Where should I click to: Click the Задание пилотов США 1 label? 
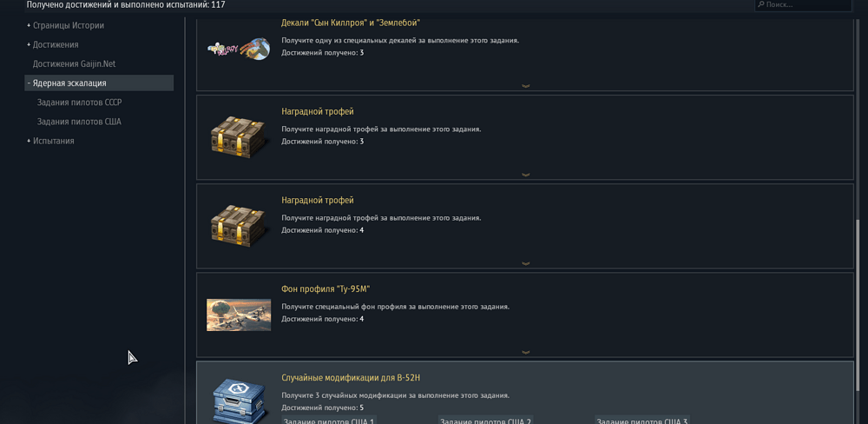point(329,421)
